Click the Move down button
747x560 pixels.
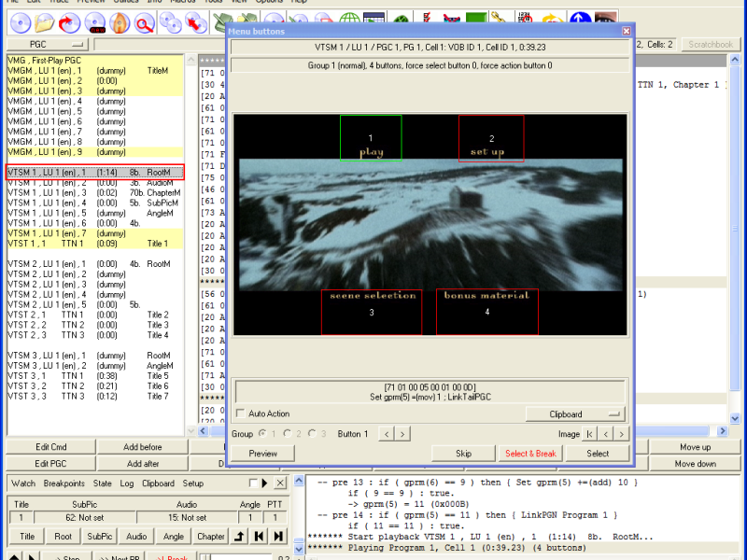[695, 463]
